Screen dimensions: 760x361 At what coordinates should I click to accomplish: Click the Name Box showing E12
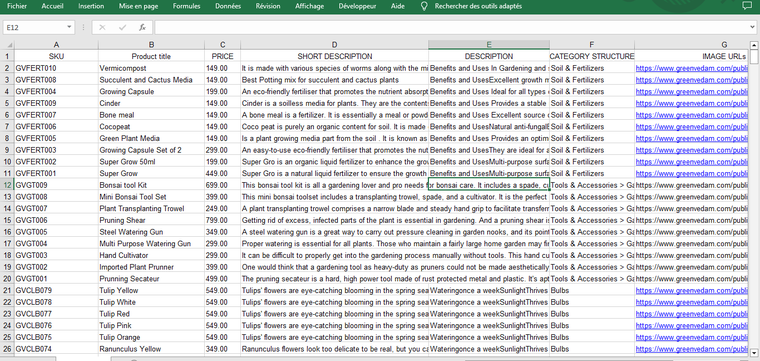pyautogui.click(x=34, y=28)
